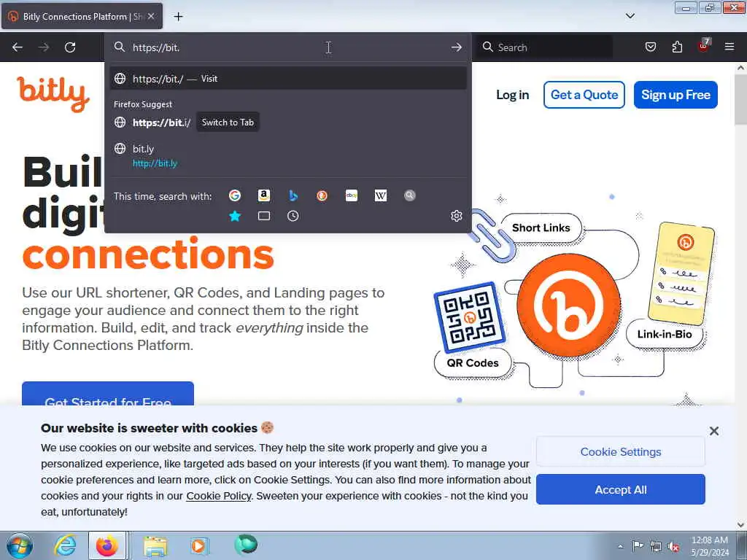Click the QR Codes label in illustration
This screenshot has height=560, width=747.
(x=473, y=363)
